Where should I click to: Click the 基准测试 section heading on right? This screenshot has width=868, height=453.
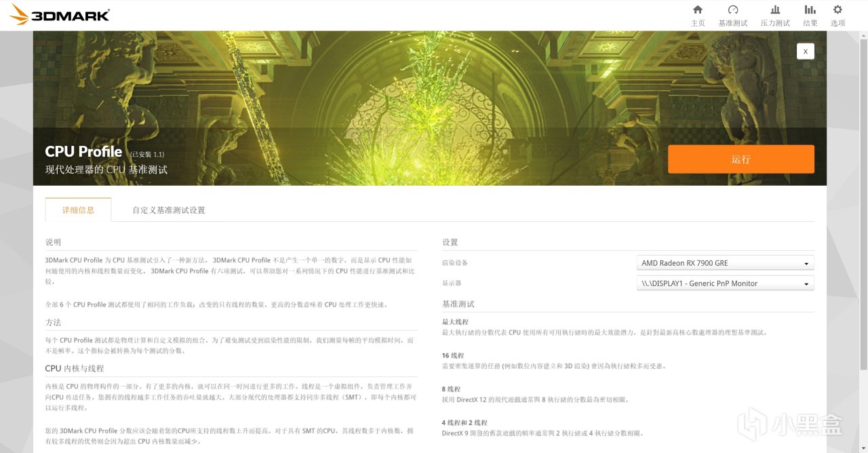point(458,304)
